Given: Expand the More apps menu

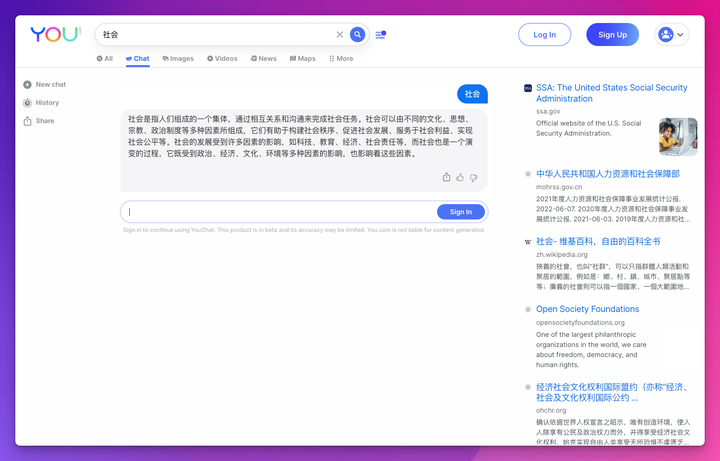Looking at the screenshot, I should click(x=341, y=59).
